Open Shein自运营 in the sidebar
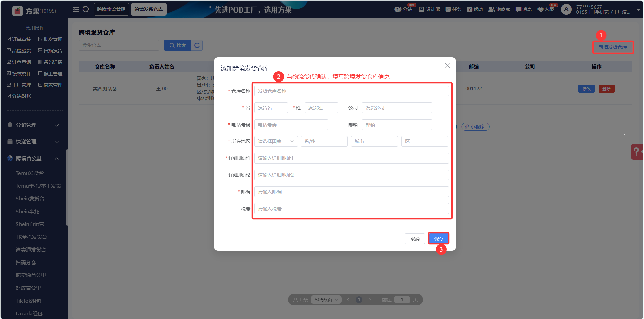 (x=30, y=224)
